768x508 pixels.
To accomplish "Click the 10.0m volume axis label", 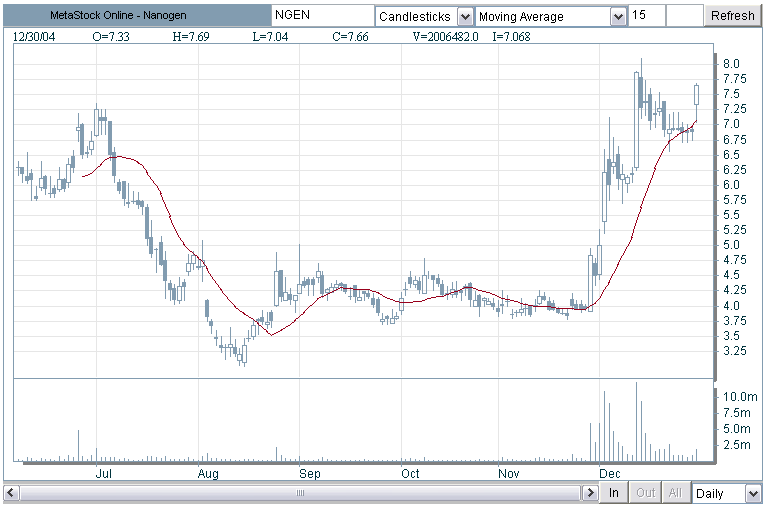I will tap(740, 396).
